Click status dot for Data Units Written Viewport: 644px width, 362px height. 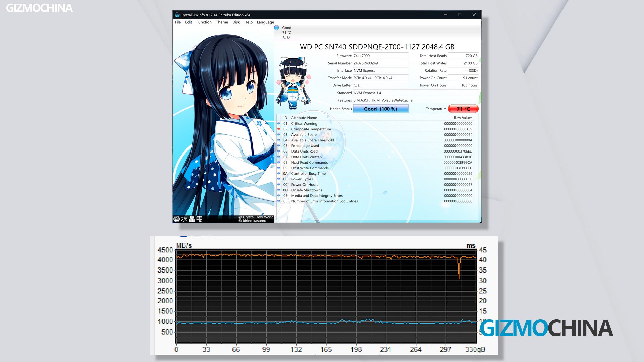(x=278, y=157)
